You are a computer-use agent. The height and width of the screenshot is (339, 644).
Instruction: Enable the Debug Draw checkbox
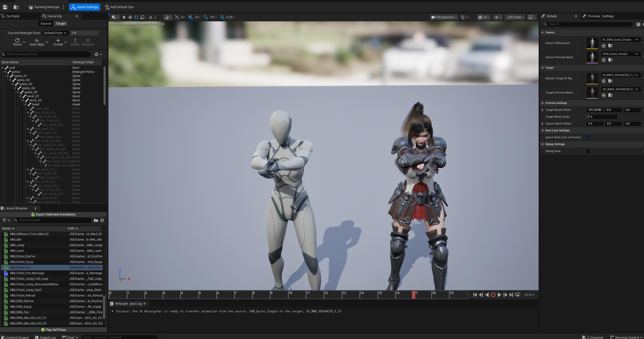[x=588, y=151]
